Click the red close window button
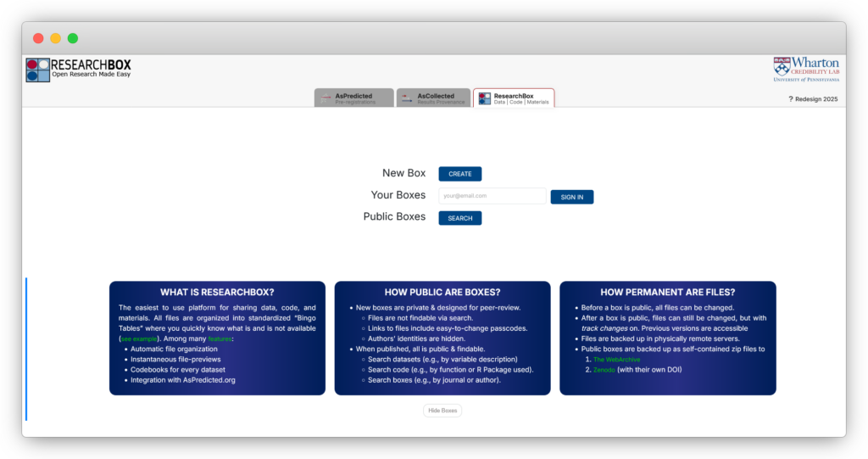 tap(38, 38)
